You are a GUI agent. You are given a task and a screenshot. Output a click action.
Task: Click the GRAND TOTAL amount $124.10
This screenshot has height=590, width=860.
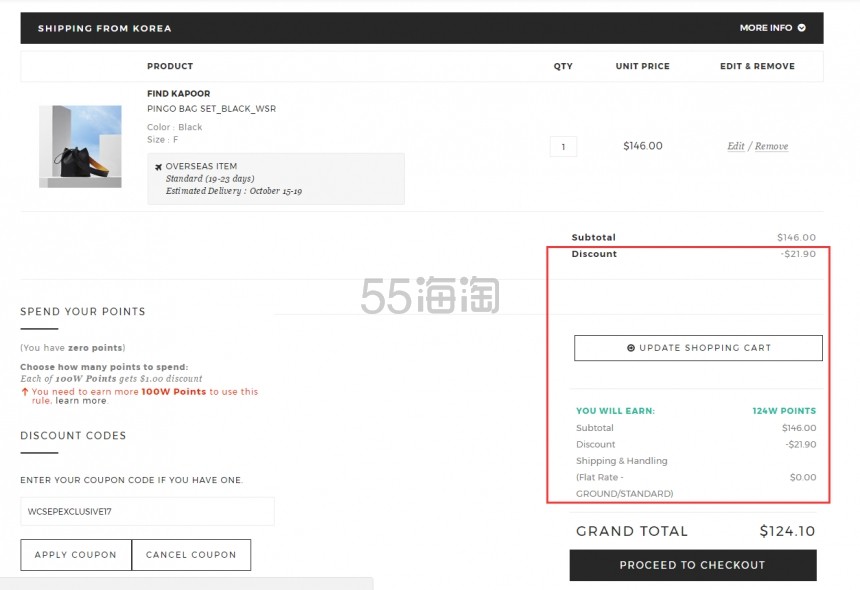click(786, 531)
